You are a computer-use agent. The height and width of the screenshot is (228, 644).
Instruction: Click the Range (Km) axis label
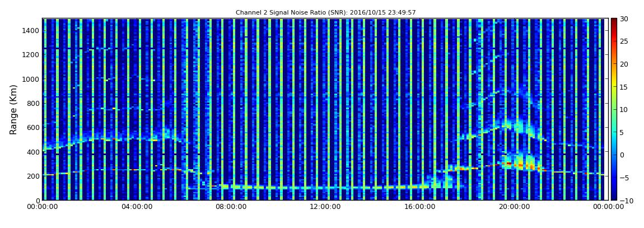[13, 109]
